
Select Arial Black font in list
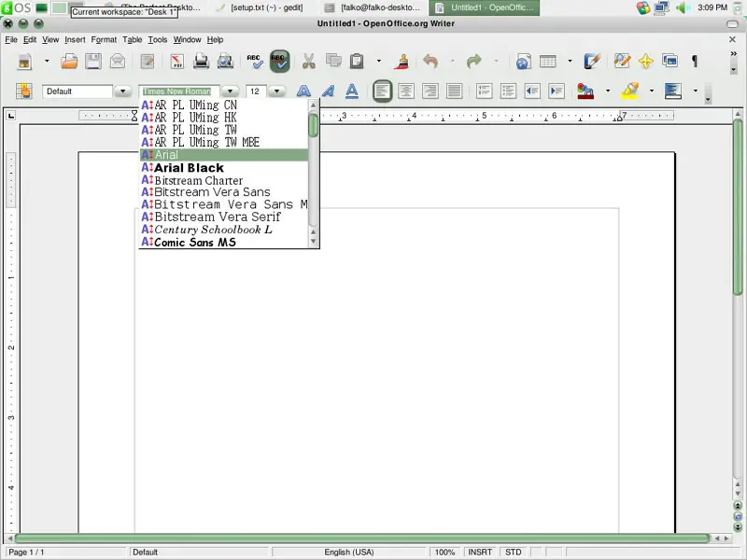pyautogui.click(x=224, y=168)
